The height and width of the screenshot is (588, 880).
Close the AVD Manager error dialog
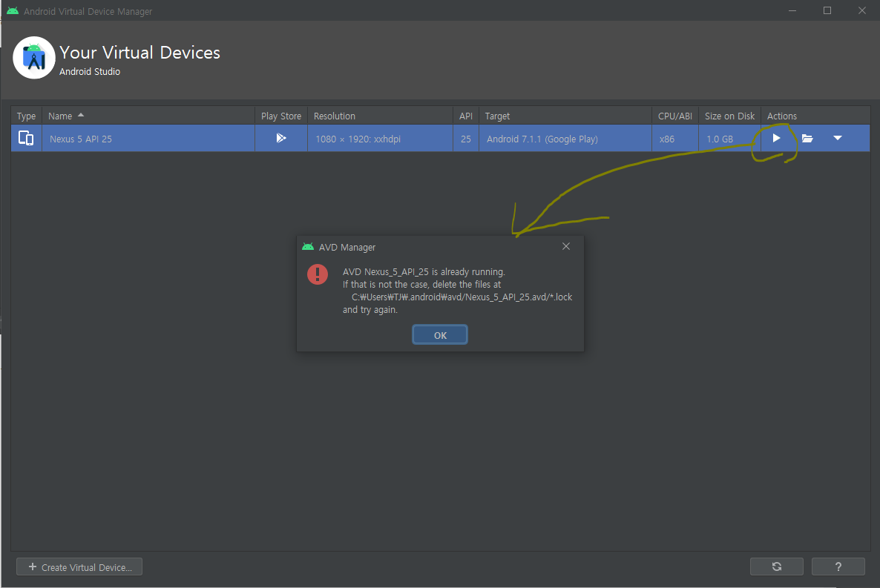566,246
